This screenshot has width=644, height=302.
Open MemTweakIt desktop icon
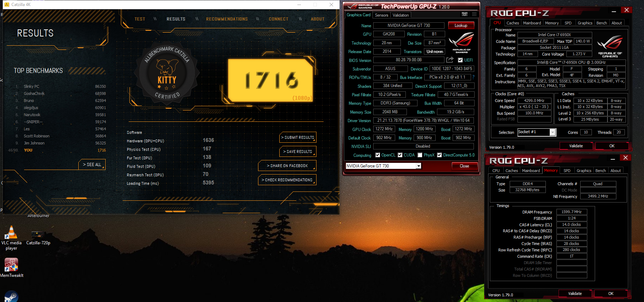click(11, 268)
